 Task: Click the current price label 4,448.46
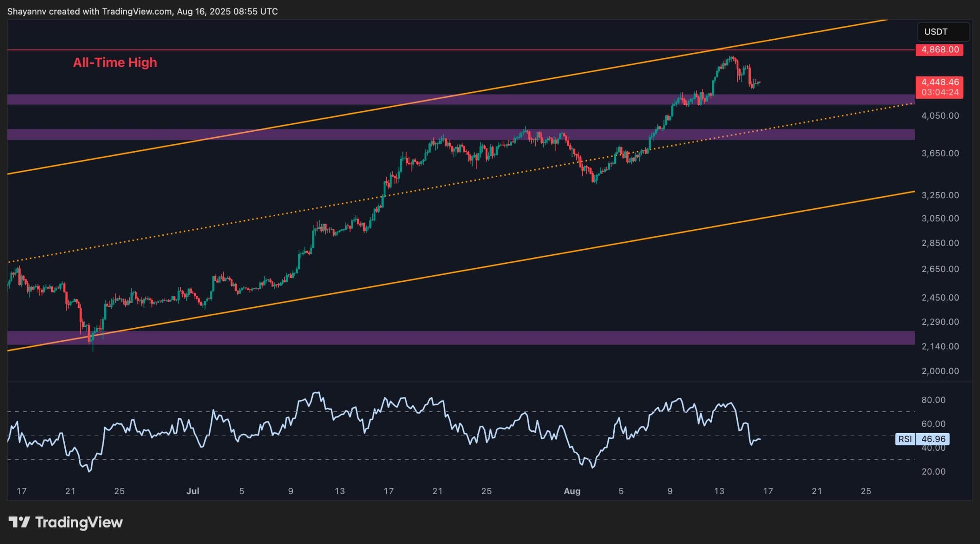939,82
